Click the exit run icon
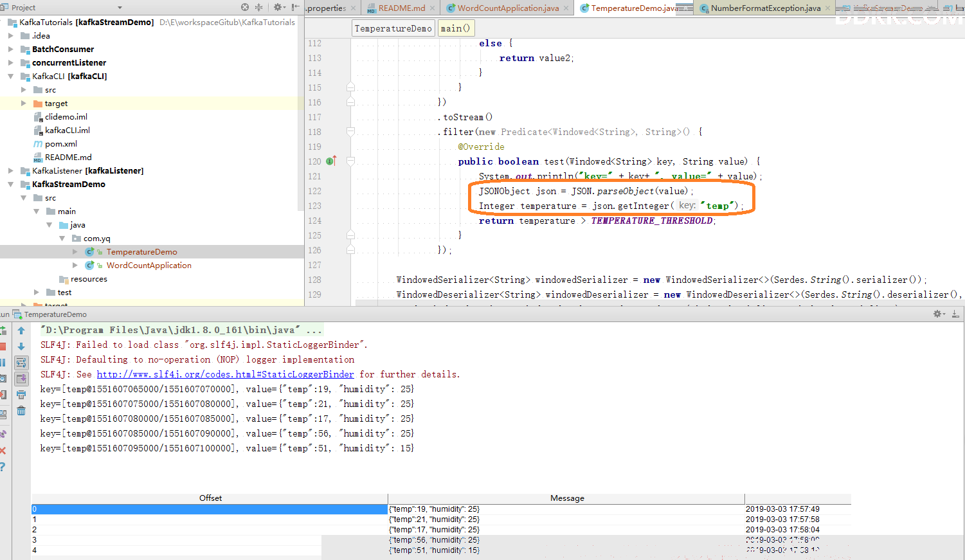Viewport: 965px width, 560px height. coord(3,395)
